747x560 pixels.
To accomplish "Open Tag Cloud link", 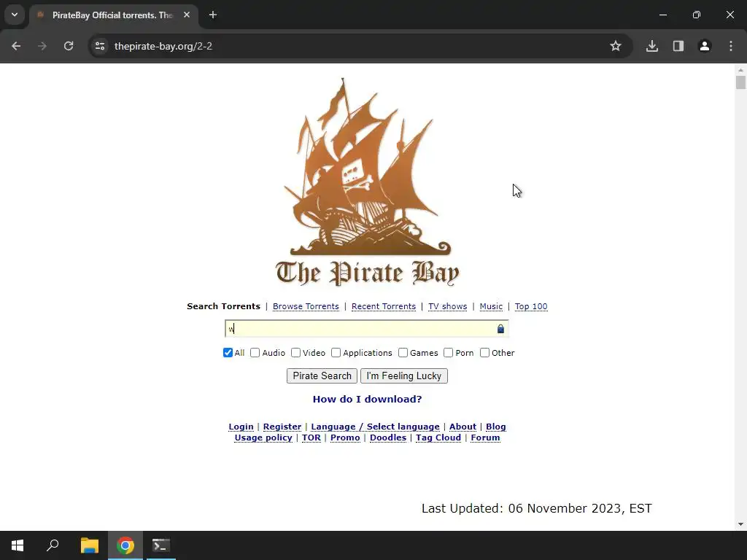I will point(438,437).
